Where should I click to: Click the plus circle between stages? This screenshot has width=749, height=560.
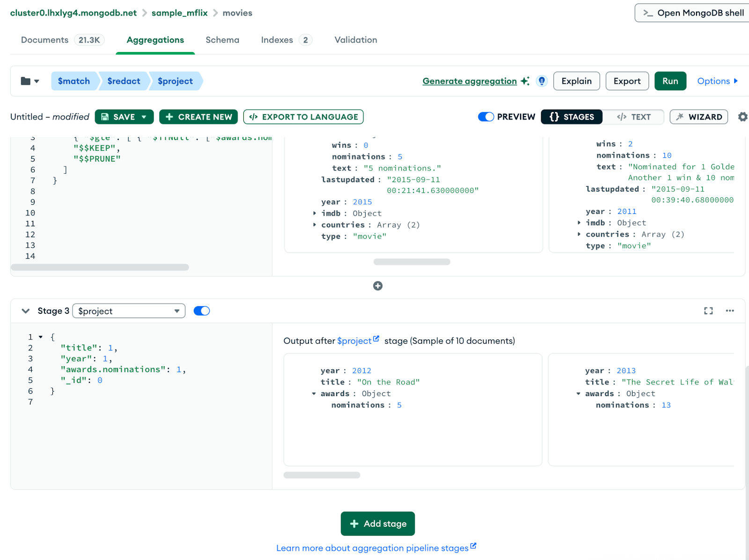378,286
